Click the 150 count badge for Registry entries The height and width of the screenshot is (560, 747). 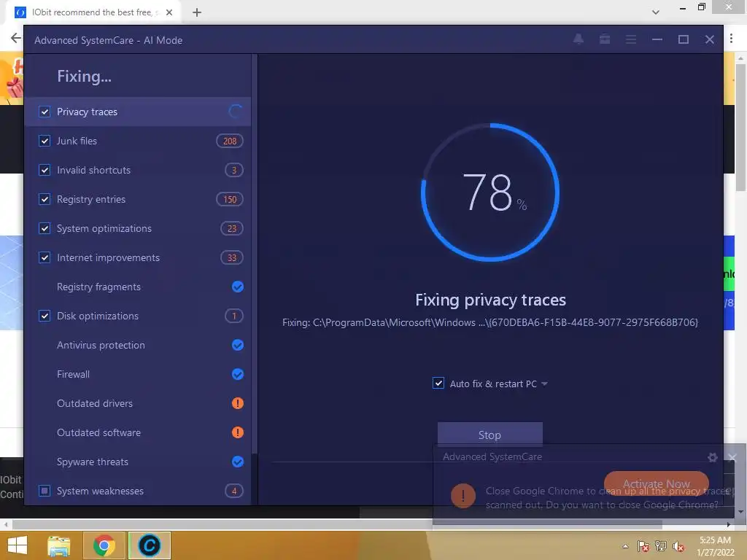click(230, 199)
